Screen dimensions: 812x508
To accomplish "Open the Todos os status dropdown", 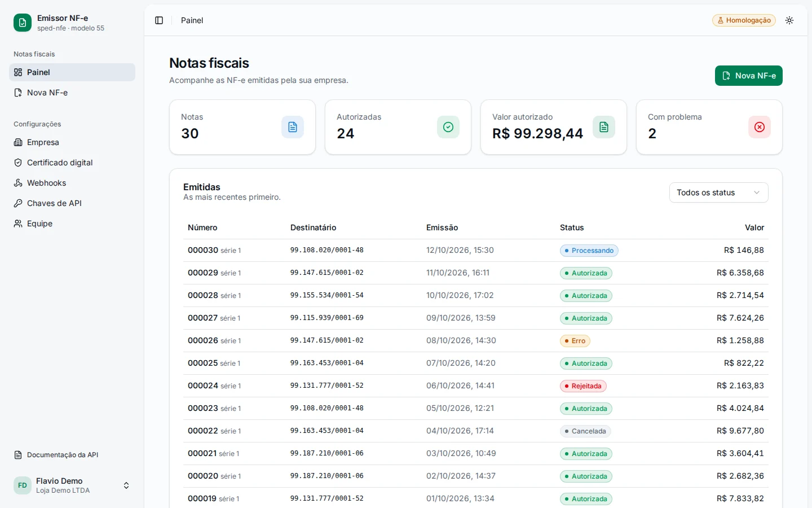I will click(x=719, y=192).
